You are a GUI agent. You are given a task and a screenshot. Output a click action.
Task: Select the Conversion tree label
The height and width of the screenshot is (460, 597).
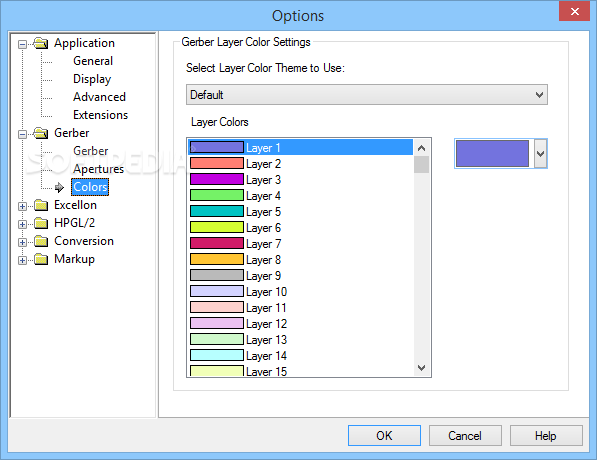point(84,241)
